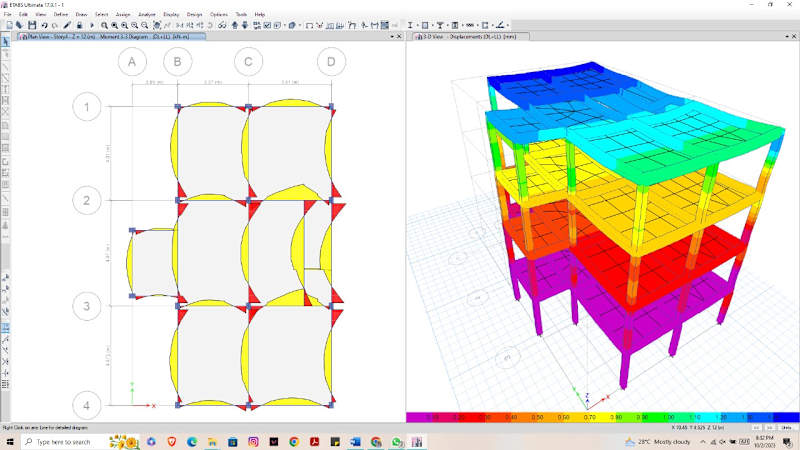Click the I-section steel design icon

[410, 25]
